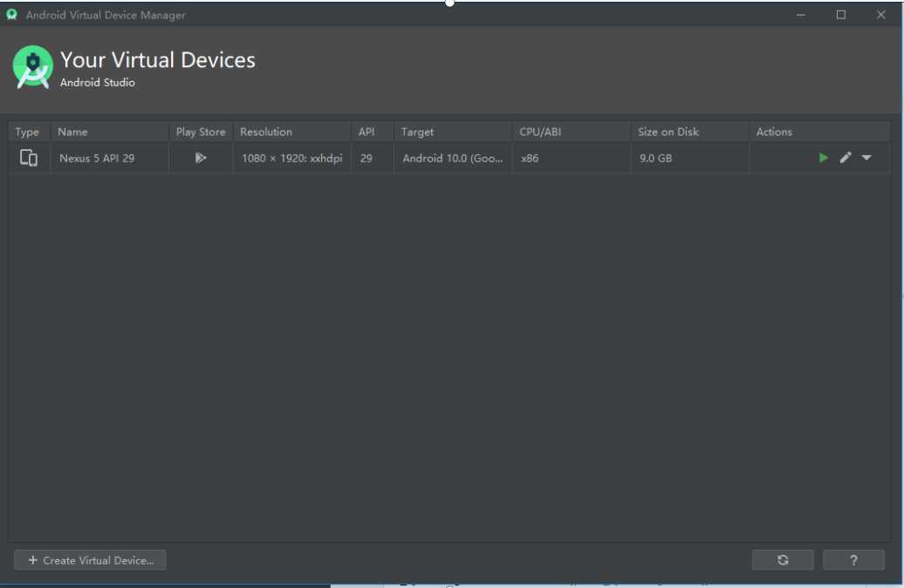
Task: Sort by the API column header
Action: 366,132
